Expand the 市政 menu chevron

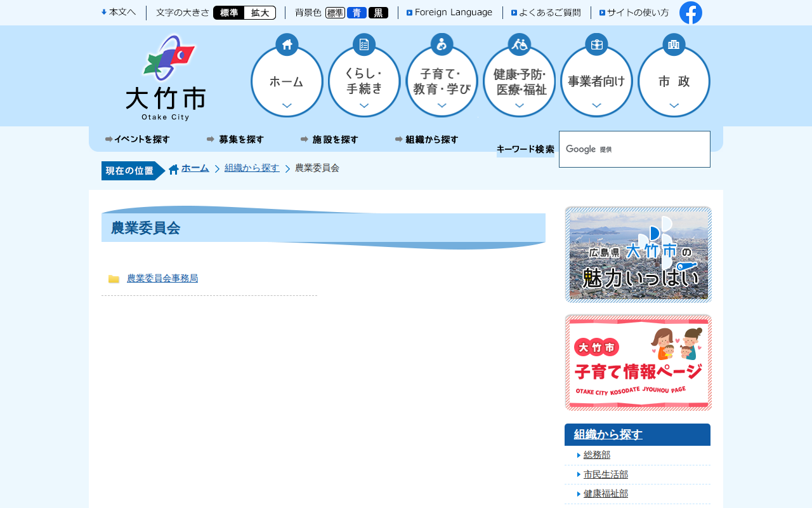pyautogui.click(x=674, y=106)
